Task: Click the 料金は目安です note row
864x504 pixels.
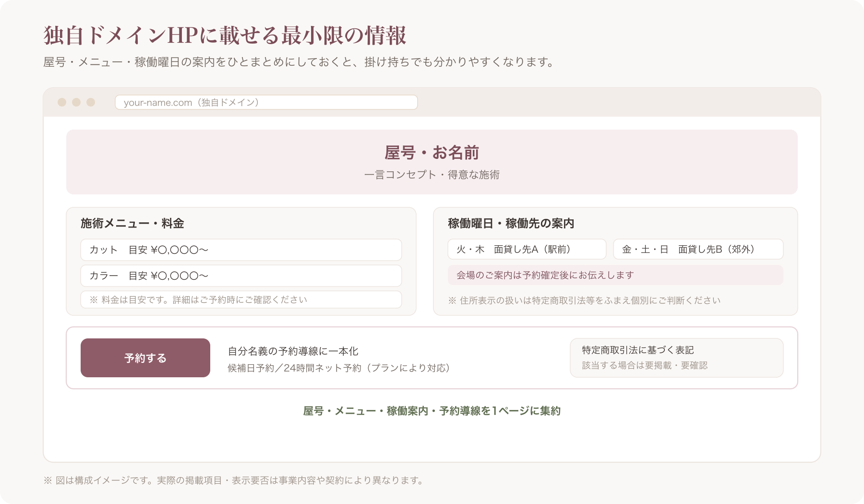Action: point(241,300)
